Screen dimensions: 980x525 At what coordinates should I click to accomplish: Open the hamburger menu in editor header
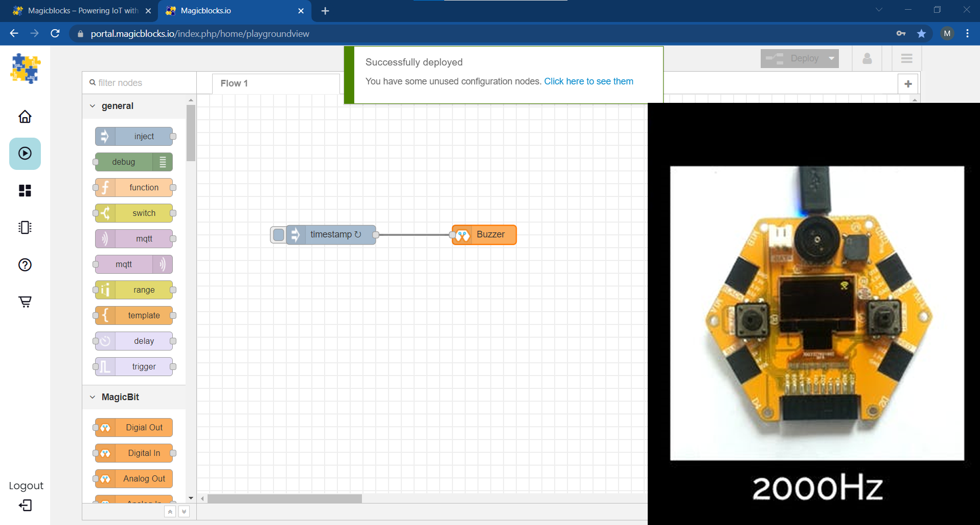pyautogui.click(x=906, y=59)
